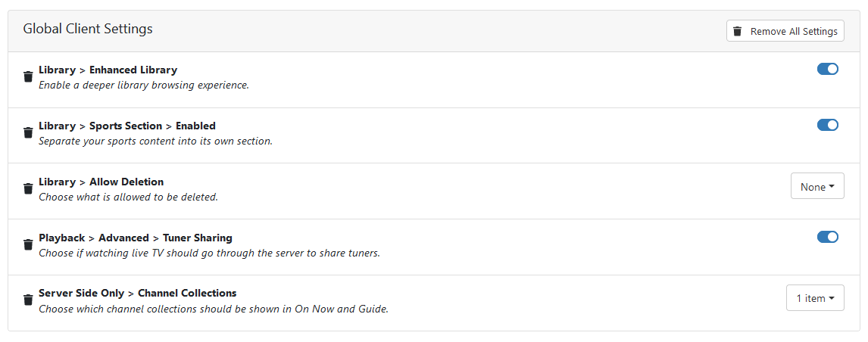The width and height of the screenshot is (868, 342).
Task: Click trash icon beside Allow Deletion
Action: click(x=28, y=188)
